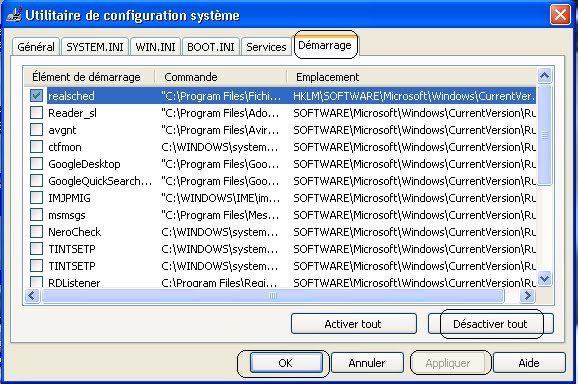Click the vertical scrollbar up arrow

(x=544, y=76)
